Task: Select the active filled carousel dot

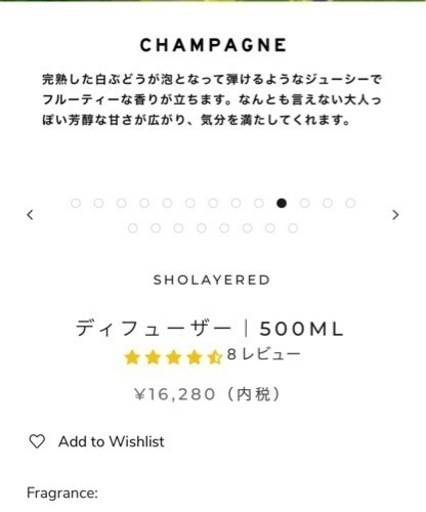Action: pyautogui.click(x=282, y=203)
